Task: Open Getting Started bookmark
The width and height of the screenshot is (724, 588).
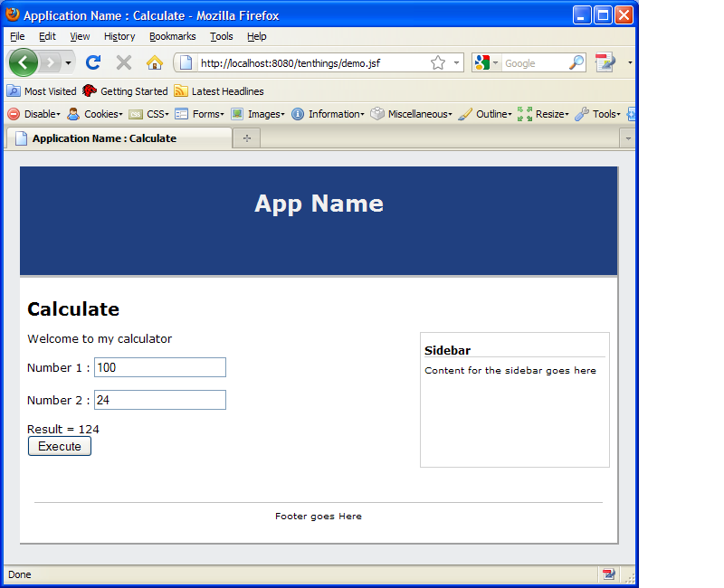Action: coord(125,91)
